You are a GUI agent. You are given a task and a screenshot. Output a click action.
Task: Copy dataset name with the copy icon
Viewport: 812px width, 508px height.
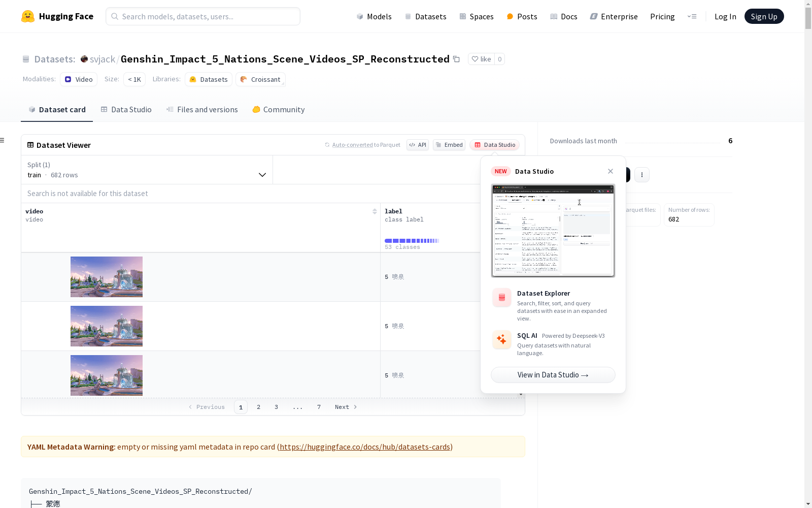pos(456,59)
